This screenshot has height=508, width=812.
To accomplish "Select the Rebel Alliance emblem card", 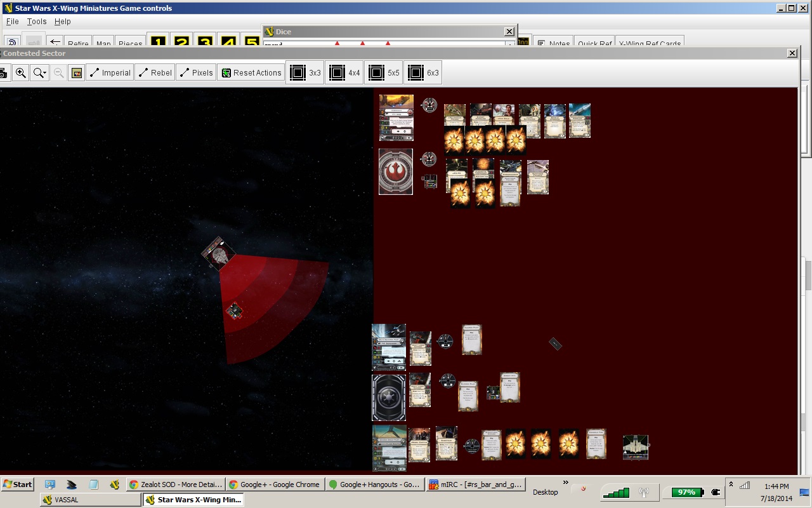I will pos(396,172).
